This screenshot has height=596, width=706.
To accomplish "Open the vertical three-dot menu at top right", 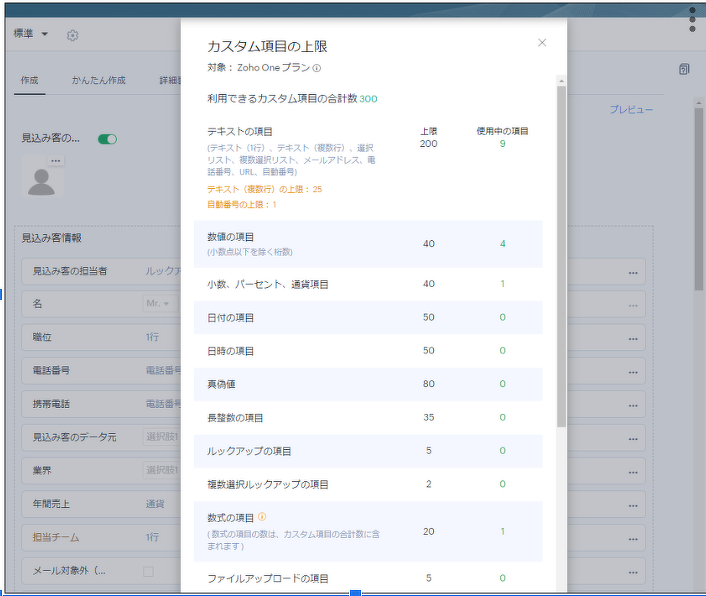I will pyautogui.click(x=692, y=19).
